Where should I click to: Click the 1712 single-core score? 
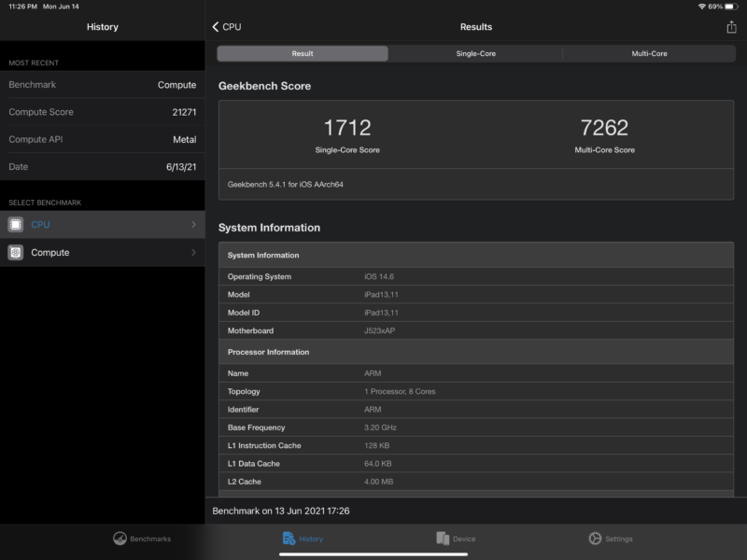[x=347, y=128]
